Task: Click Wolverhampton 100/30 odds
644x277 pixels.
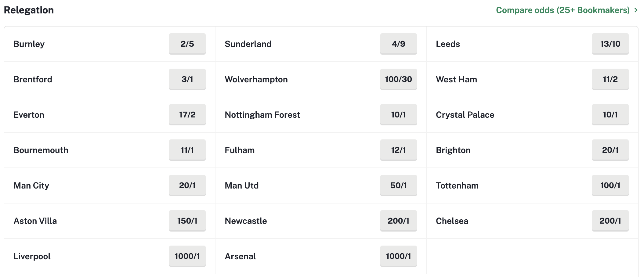Action: coord(398,79)
